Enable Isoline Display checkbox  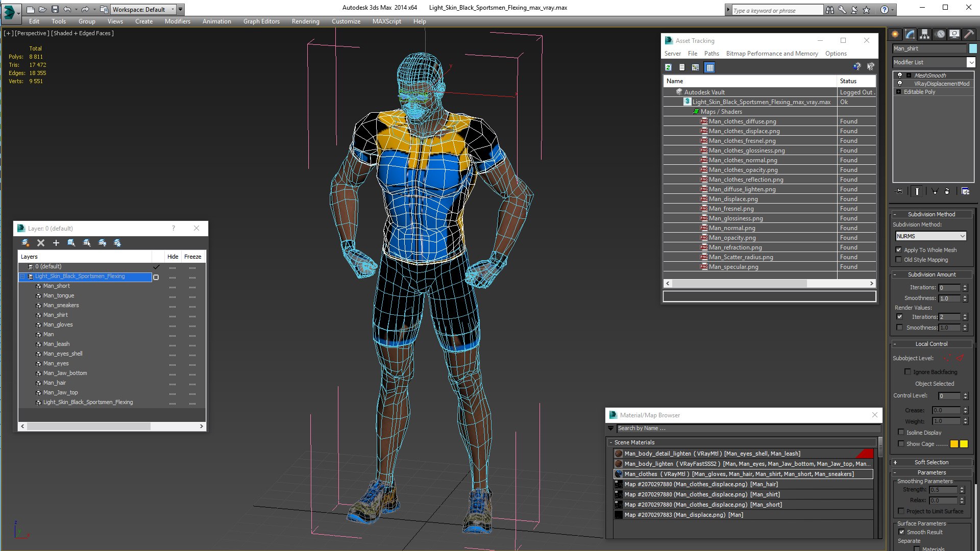coord(901,433)
